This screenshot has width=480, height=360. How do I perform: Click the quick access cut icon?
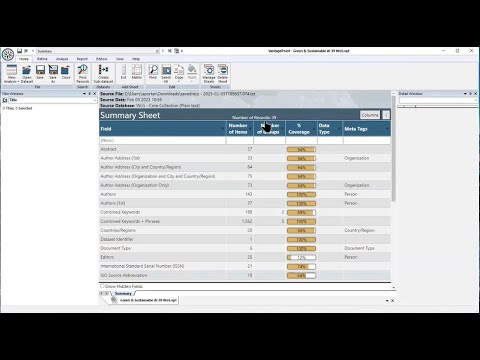(x=26, y=51)
